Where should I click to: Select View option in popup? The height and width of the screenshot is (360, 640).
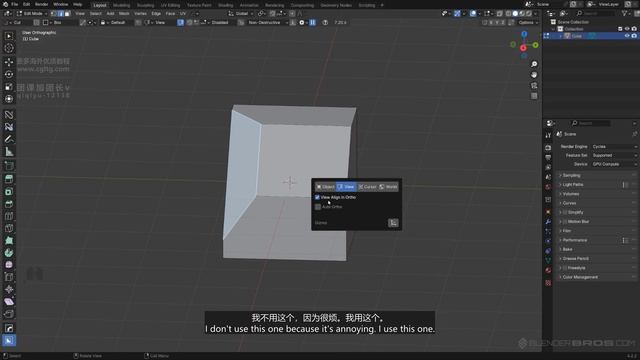346,187
